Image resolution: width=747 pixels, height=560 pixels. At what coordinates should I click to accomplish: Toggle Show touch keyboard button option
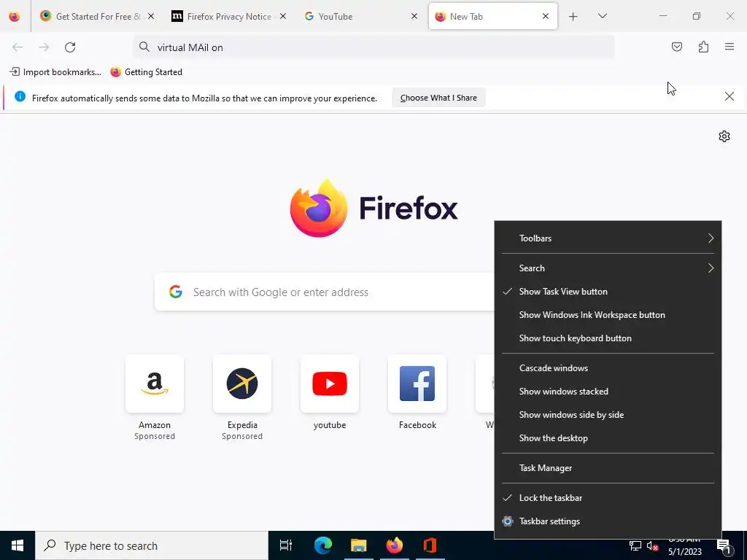tap(608, 338)
